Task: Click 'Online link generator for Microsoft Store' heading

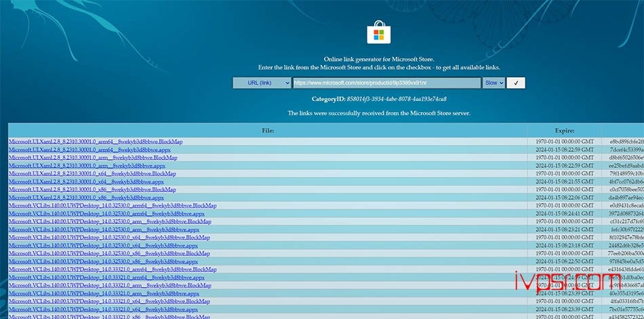Action: pos(379,60)
